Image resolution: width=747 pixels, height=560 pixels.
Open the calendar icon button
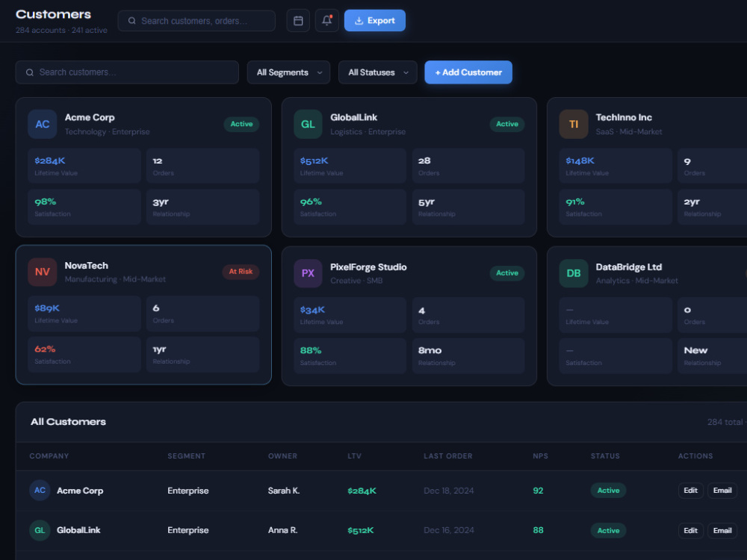(298, 20)
